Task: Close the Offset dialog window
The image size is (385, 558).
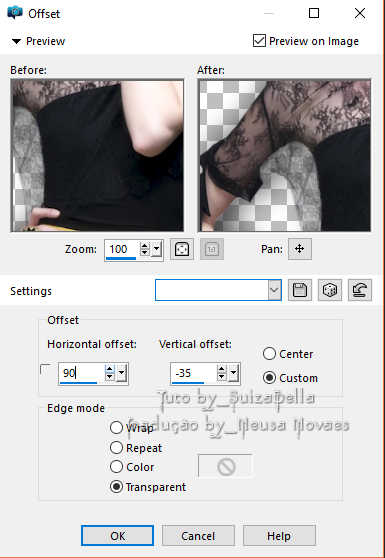Action: tap(360, 13)
